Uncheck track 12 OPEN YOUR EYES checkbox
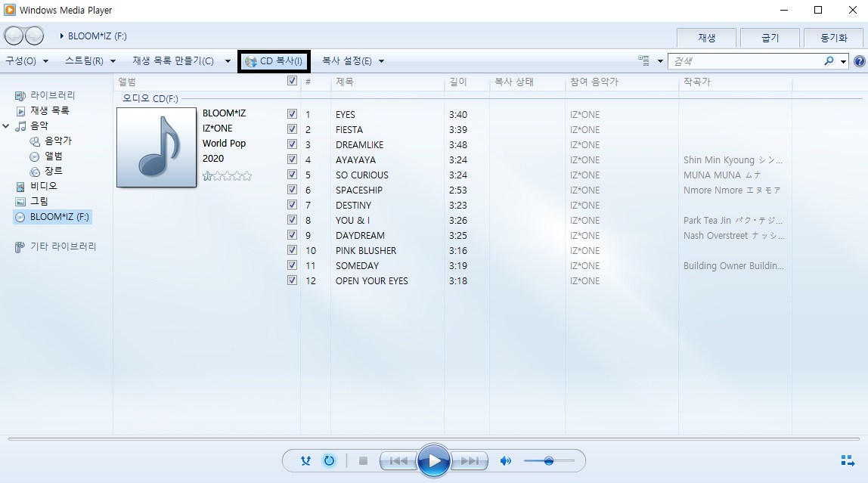 [293, 280]
